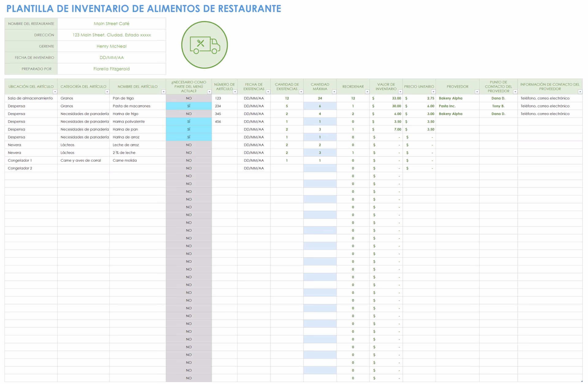
Task: Click the Tony B. contact entry
Action: pos(498,106)
